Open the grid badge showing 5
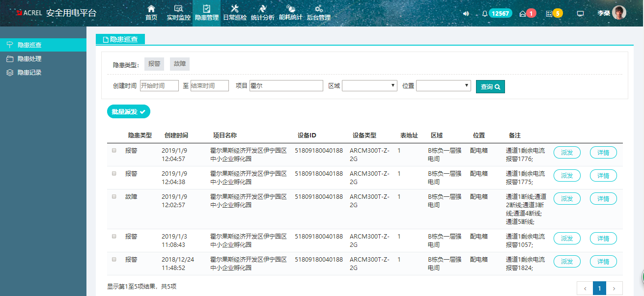Screen dimensions: 644x296 tap(554, 13)
